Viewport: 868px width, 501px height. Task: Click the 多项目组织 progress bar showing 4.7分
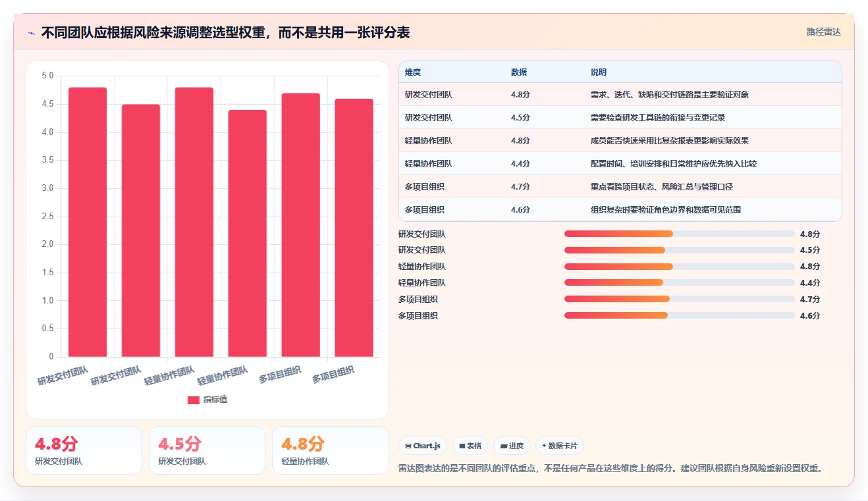[x=680, y=299]
